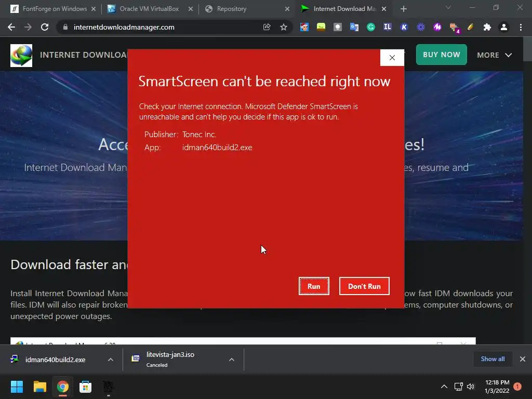Screen dimensions: 532x399
Task: Close the FontForge on Windows tab
Action: 94,9
